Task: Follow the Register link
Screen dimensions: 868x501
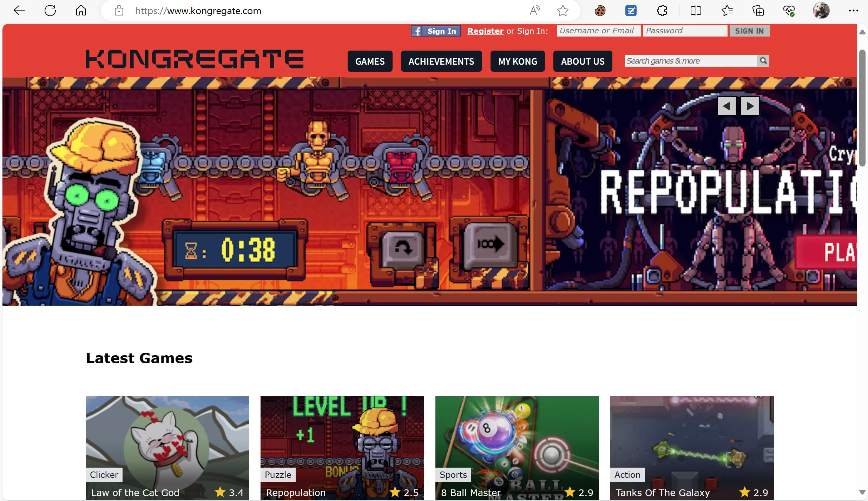Action: click(x=485, y=31)
